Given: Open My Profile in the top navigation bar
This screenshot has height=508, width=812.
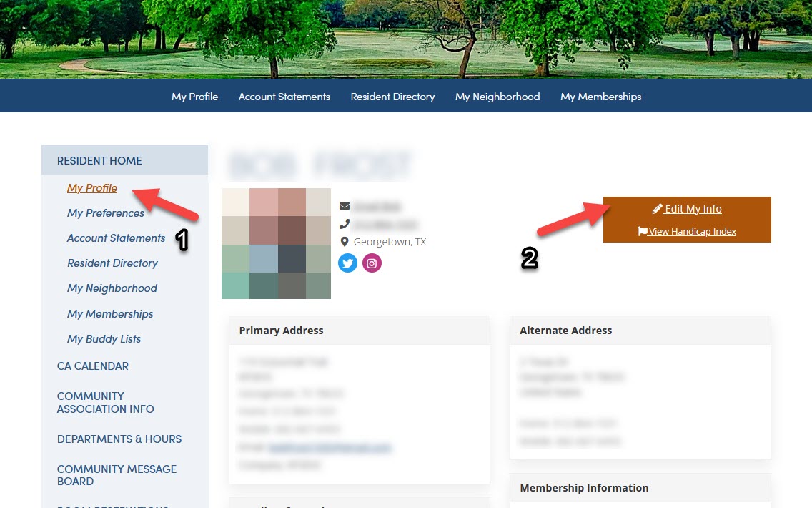Looking at the screenshot, I should click(x=194, y=97).
